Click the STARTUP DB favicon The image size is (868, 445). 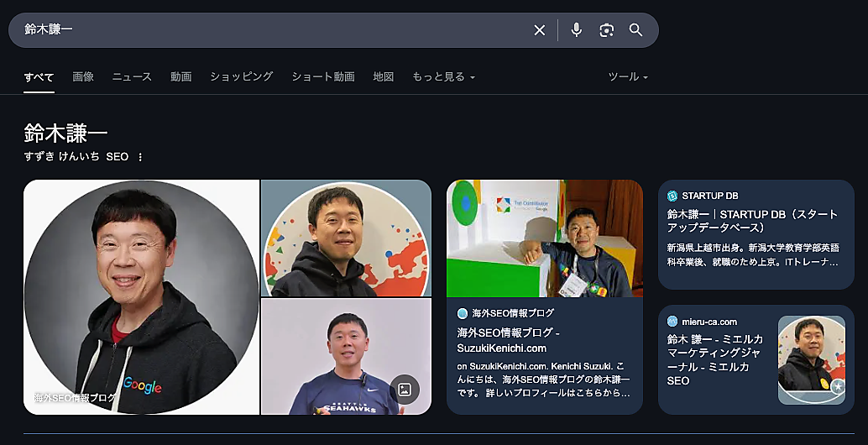pyautogui.click(x=672, y=196)
